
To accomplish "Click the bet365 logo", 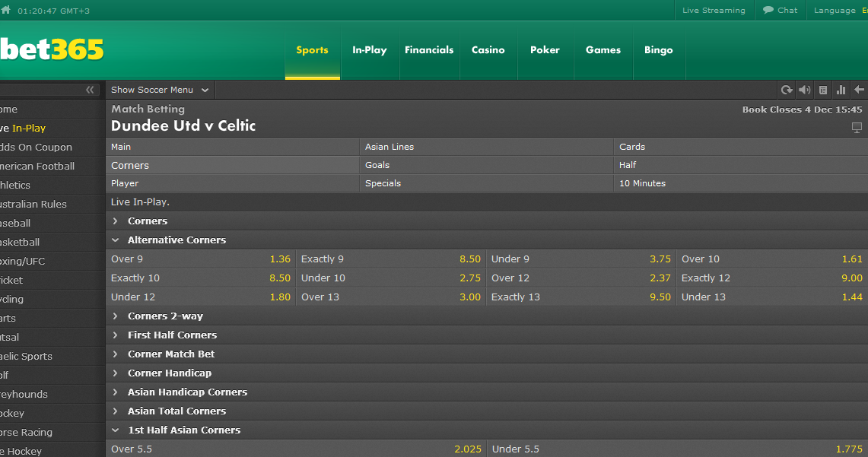I will (x=52, y=49).
